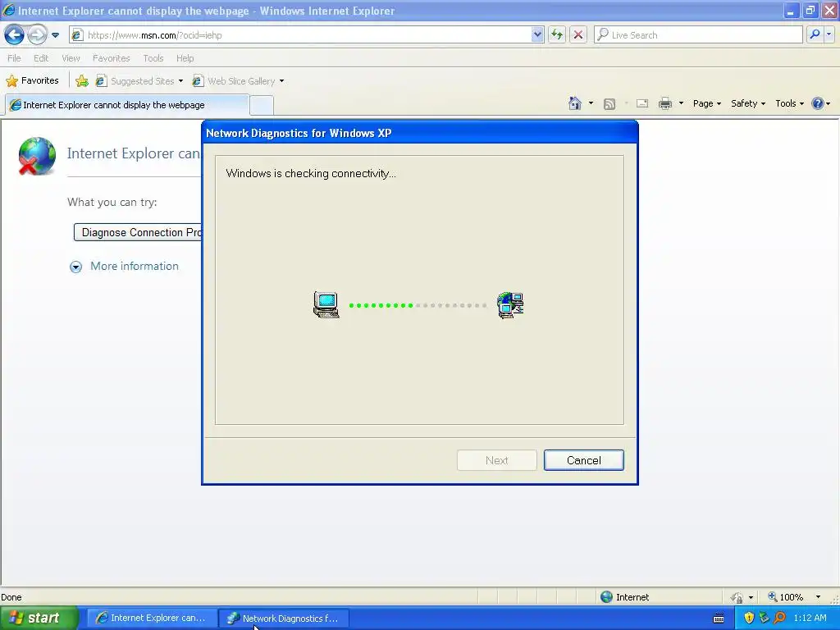Click the Refresh page icon
The height and width of the screenshot is (630, 840).
(557, 35)
